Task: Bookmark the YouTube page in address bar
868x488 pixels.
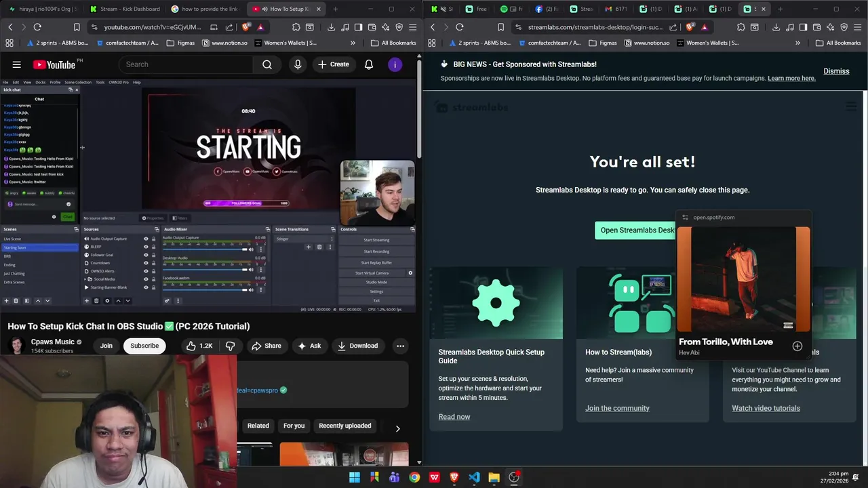Action: coord(77,27)
